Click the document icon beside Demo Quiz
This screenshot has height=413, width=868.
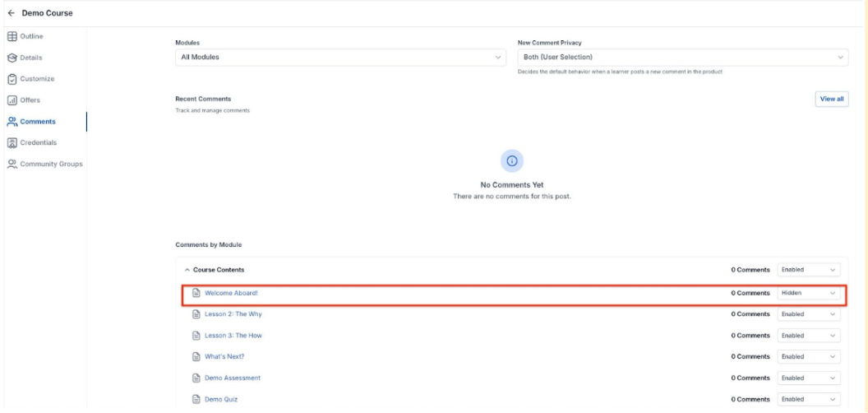click(x=196, y=399)
